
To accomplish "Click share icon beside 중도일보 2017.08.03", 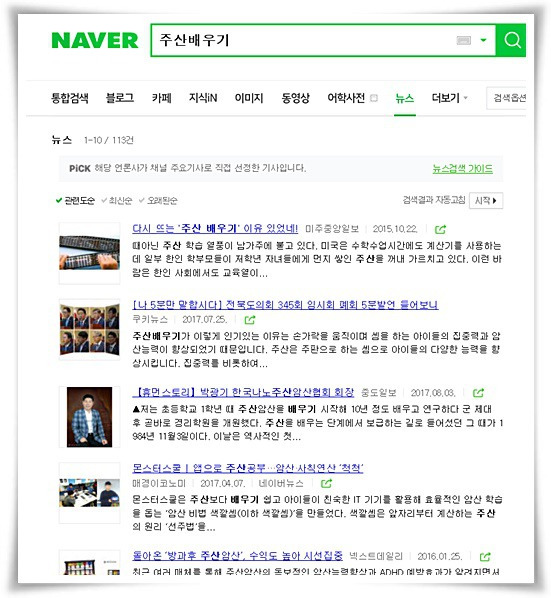I will point(478,393).
